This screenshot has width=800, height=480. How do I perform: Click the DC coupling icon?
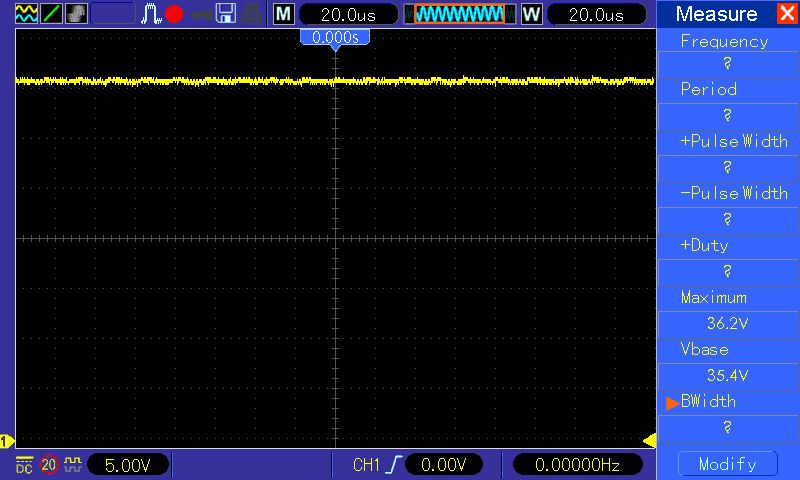coord(24,465)
